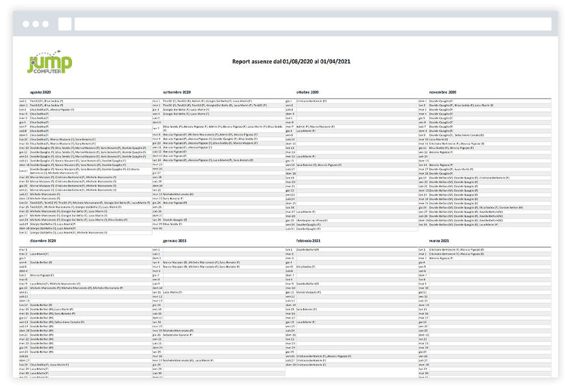Click the 'sab 1' row in agosto 2020

pos(85,101)
